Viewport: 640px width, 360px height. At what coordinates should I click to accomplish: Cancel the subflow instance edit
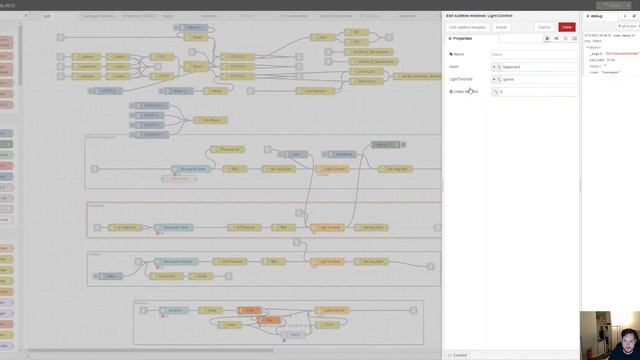[544, 27]
